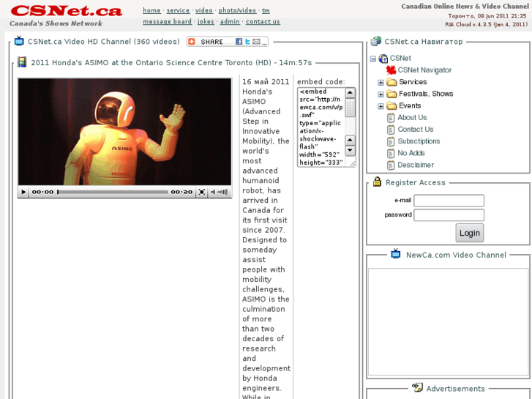This screenshot has width=532, height=399.
Task: Click the Events folder icon
Action: pyautogui.click(x=391, y=106)
